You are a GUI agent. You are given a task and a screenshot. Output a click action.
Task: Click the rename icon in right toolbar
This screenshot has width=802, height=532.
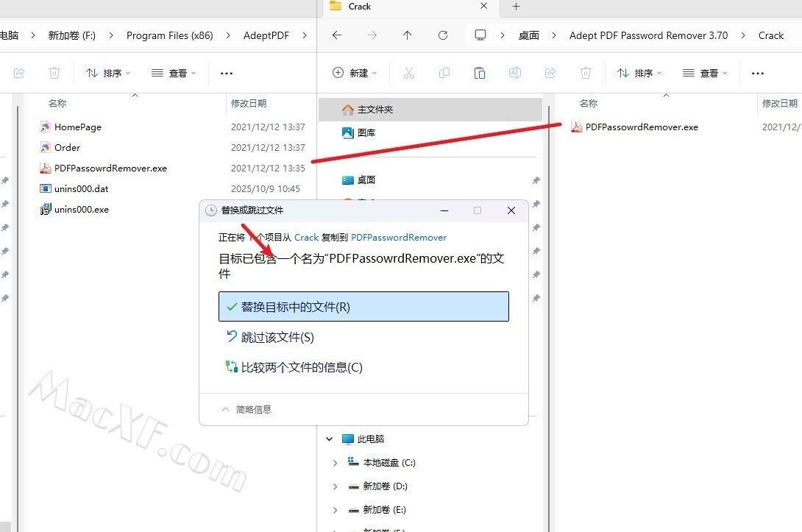click(x=515, y=73)
